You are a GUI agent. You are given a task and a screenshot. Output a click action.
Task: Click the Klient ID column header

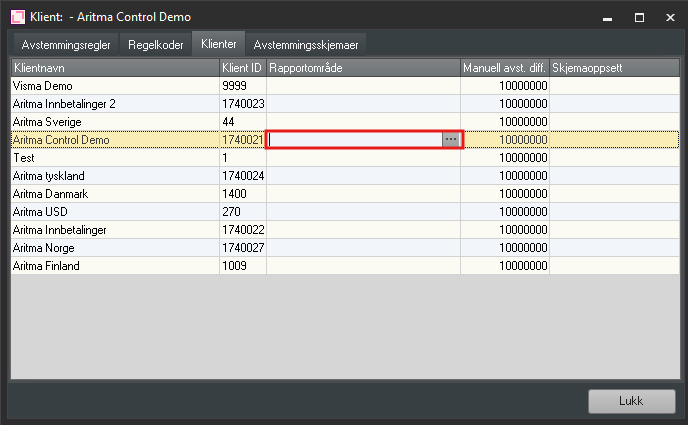(x=242, y=67)
